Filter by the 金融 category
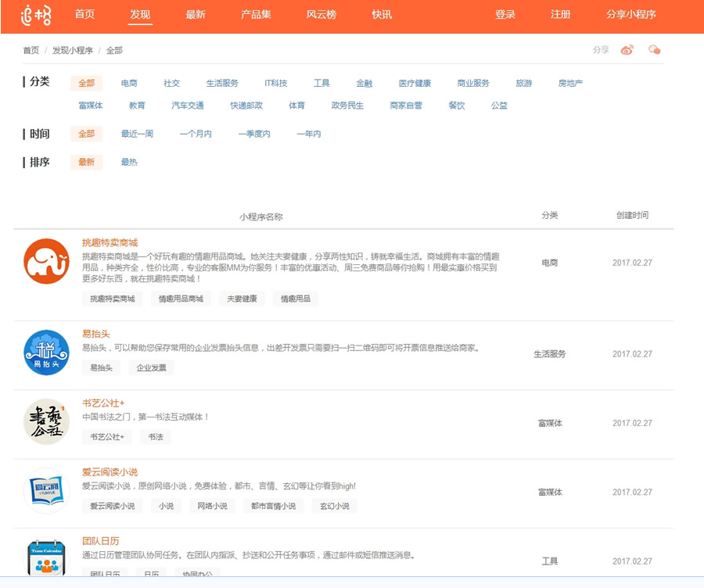This screenshot has width=704, height=588. tap(365, 82)
